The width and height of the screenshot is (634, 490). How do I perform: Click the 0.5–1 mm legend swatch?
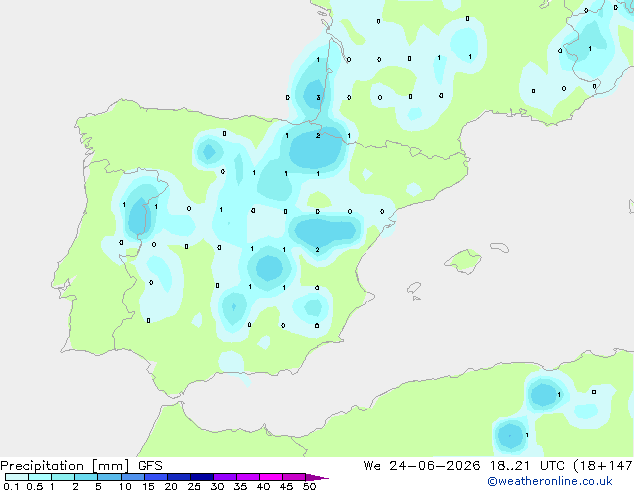tap(40, 477)
